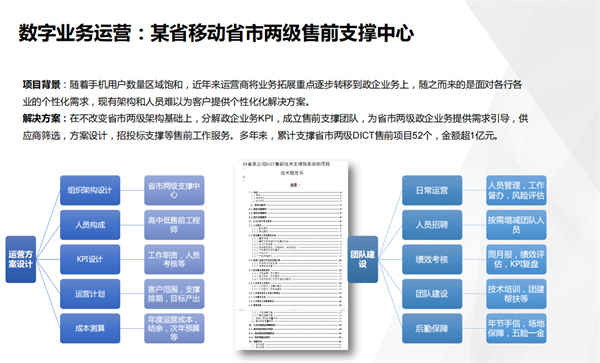Screen dimensions: 600x363
Task: Click 年节手信，场地保障，五险一金 box
Action: 516,328
